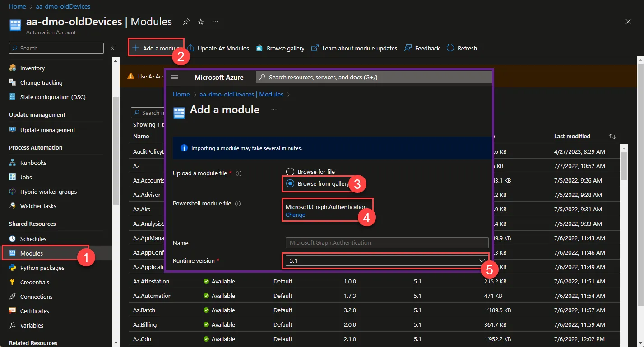
Task: Open Watcher tasks in the sidebar
Action: point(38,206)
